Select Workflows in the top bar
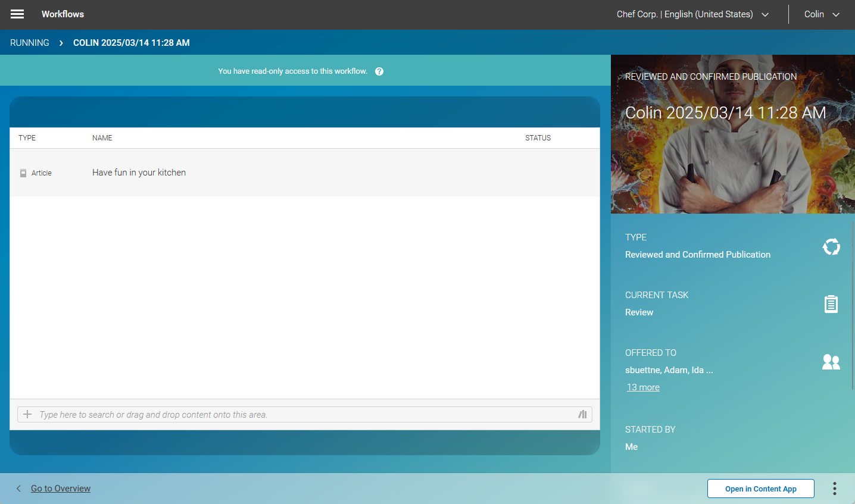 (63, 14)
